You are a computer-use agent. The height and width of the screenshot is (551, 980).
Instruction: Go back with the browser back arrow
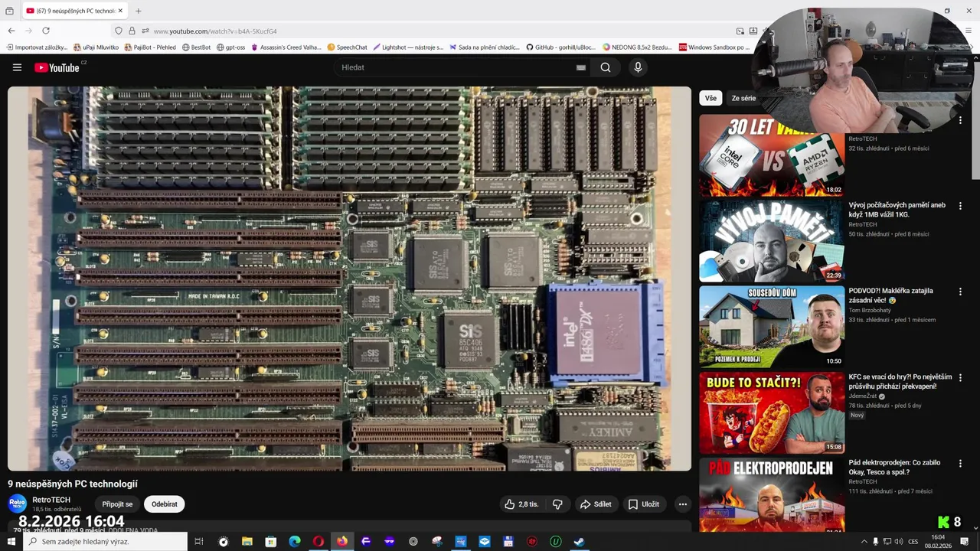(x=11, y=31)
